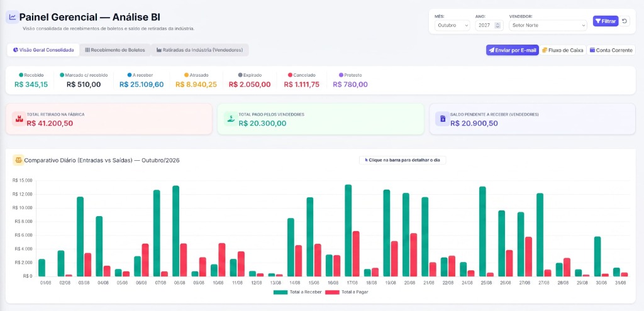Toggle the Total a Pagar legend item
This screenshot has height=311, width=644.
click(x=347, y=292)
